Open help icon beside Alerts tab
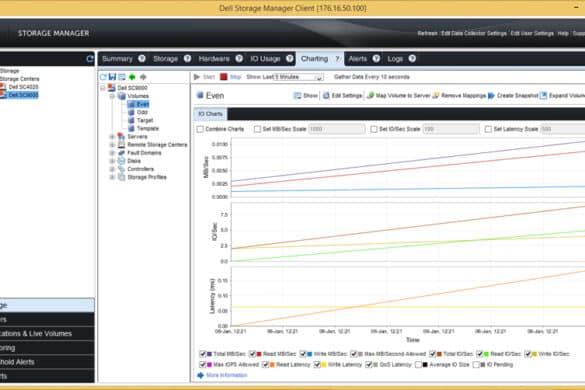Viewport: 585px width, 390px height. coord(376,58)
